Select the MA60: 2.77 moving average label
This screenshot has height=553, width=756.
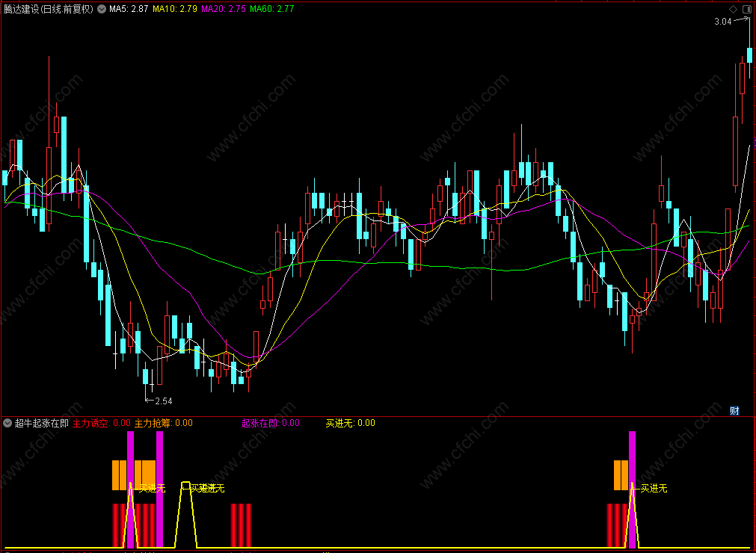(x=272, y=9)
